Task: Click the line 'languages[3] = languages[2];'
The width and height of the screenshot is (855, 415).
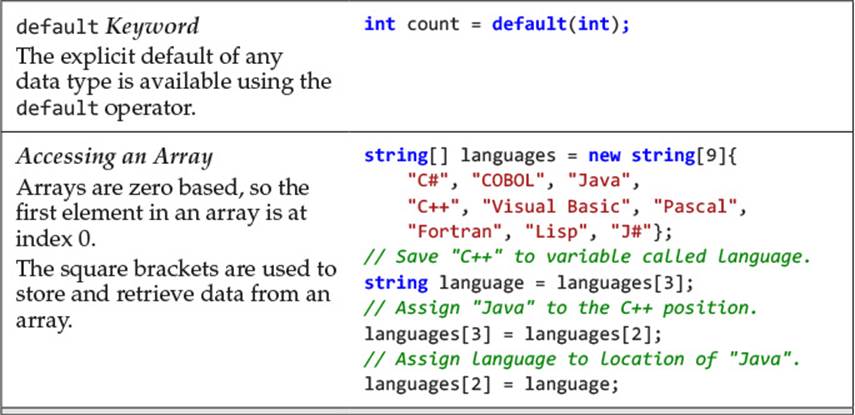Action: (x=513, y=334)
